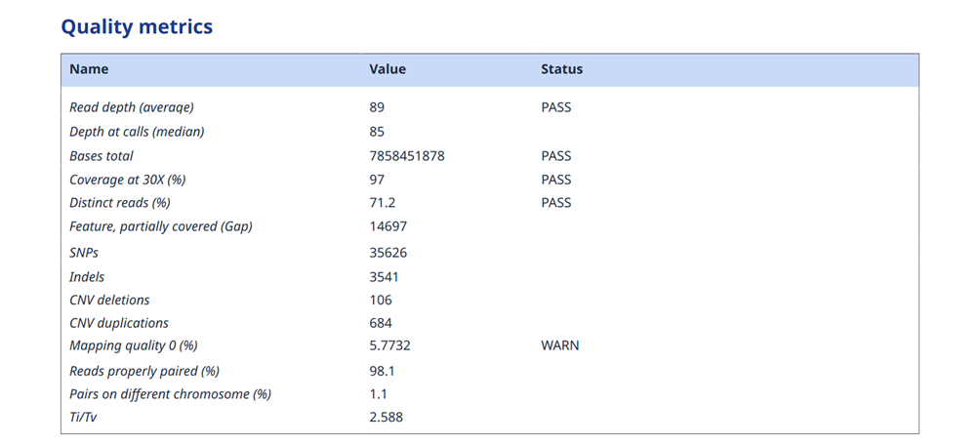Select the Bases total value 7858451878
Screen dimensions: 980x444
(x=407, y=156)
